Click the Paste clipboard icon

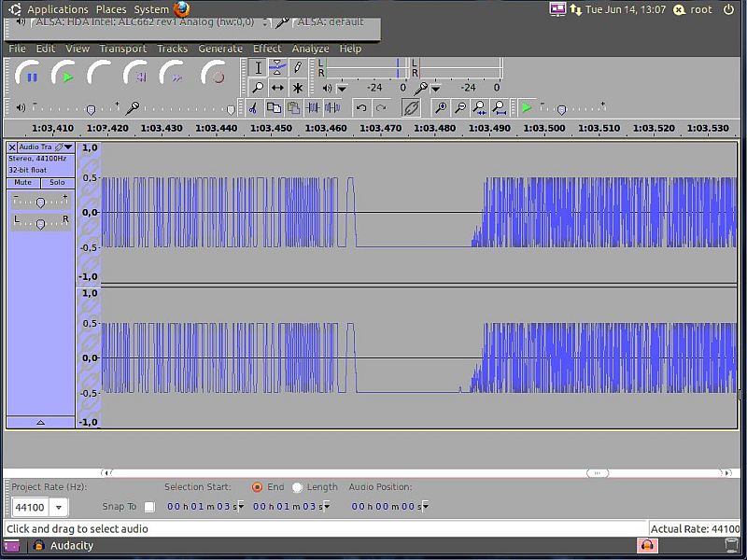pyautogui.click(x=293, y=108)
